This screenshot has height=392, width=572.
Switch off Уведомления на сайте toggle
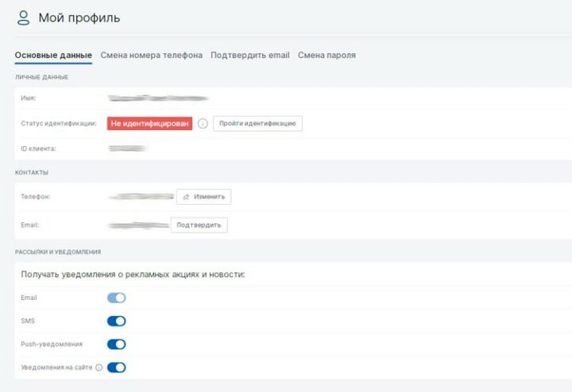pos(117,367)
